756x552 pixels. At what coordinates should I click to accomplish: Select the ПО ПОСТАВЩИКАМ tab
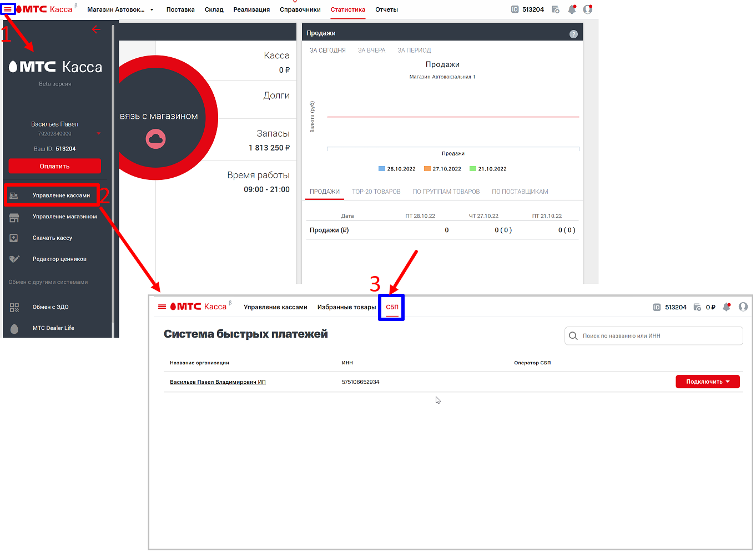click(x=520, y=192)
